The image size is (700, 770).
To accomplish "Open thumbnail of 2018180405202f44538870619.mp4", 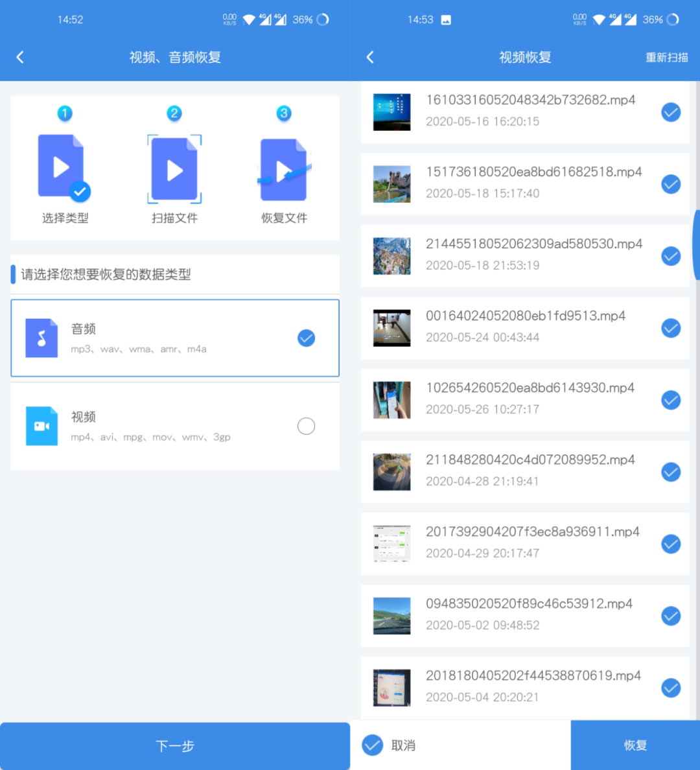I will click(x=391, y=688).
